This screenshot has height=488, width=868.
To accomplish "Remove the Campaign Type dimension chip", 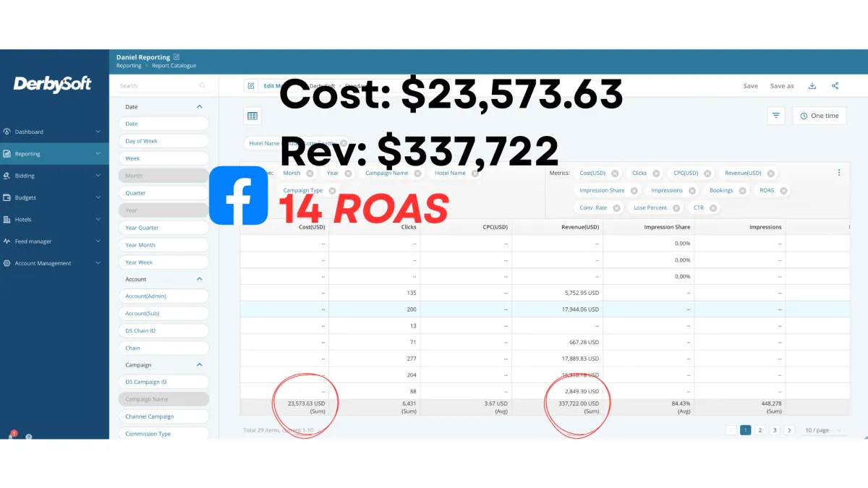I will pos(332,191).
